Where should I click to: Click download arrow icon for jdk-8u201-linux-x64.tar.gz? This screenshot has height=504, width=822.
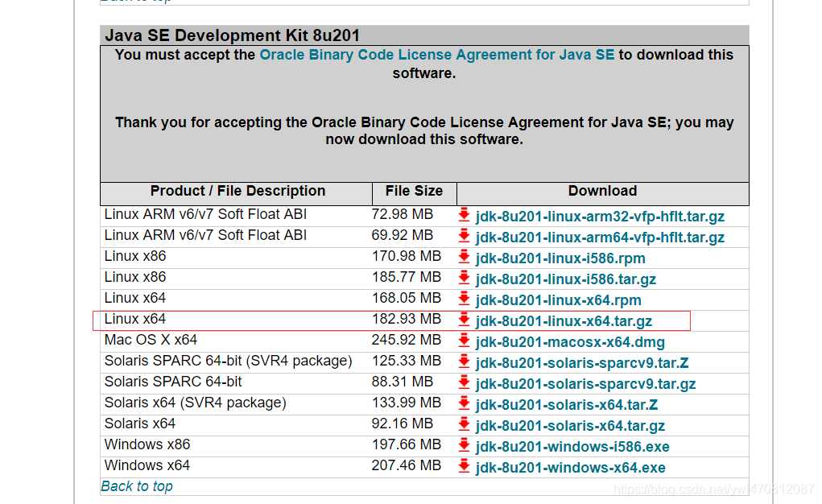point(464,320)
